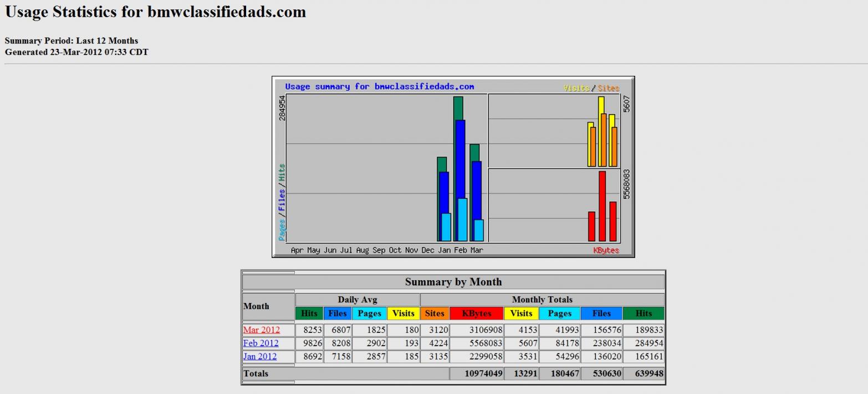Click the total files value 530630

[x=606, y=373]
